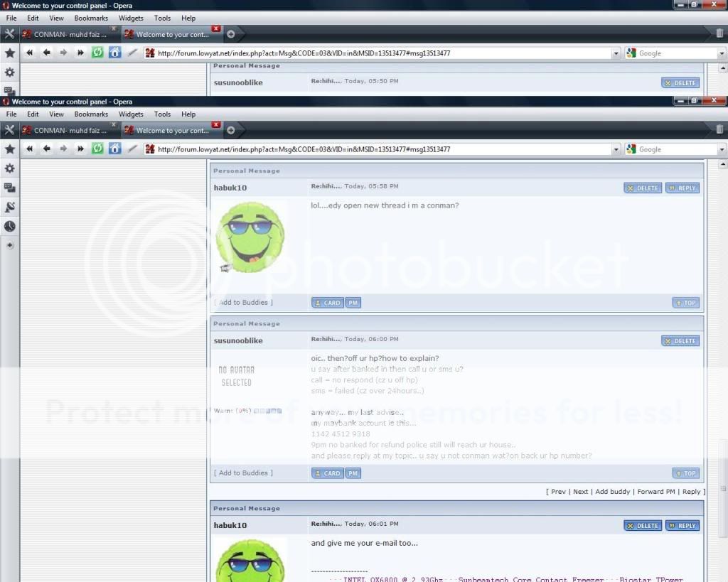Open closed tabs trash icon in lower window
Viewport: 728px width, 582px height.
[x=719, y=130]
